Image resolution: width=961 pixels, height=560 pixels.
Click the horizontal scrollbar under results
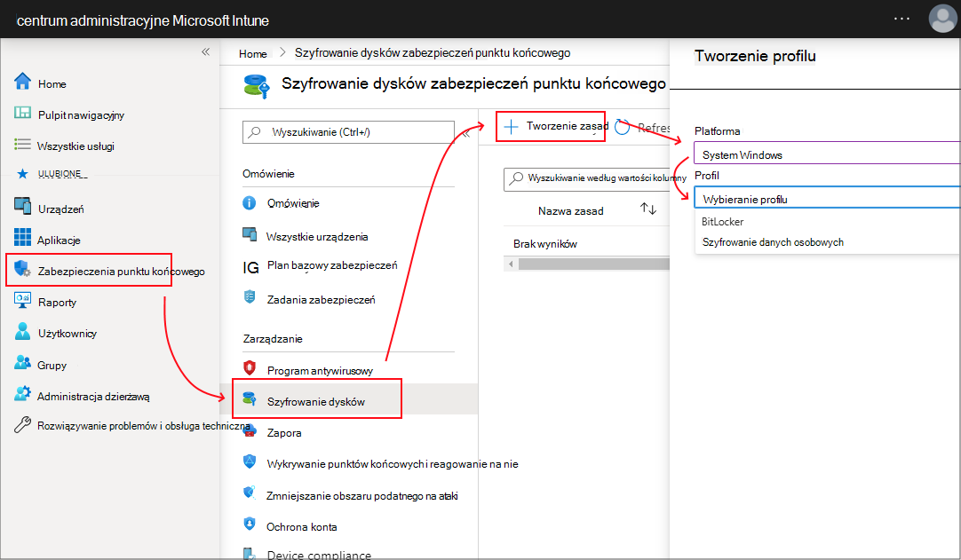pyautogui.click(x=593, y=264)
